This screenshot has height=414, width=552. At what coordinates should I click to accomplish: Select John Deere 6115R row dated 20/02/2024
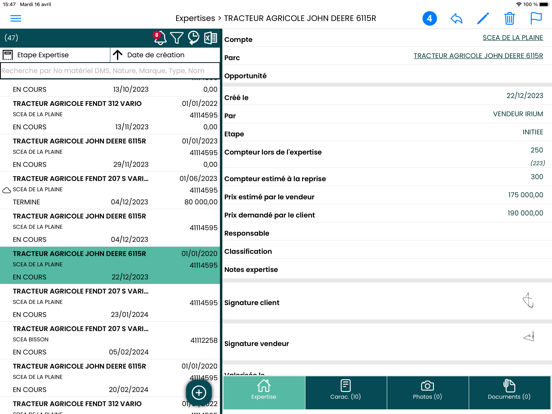[110, 378]
